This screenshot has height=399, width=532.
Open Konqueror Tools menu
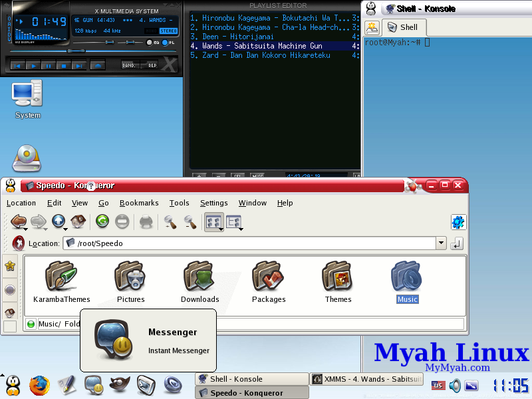tap(179, 203)
